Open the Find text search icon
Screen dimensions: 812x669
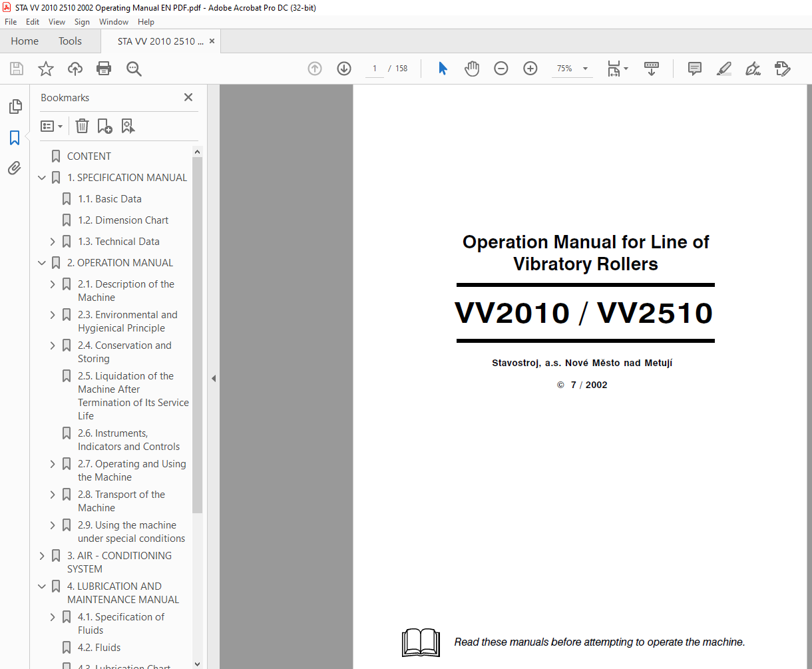134,69
